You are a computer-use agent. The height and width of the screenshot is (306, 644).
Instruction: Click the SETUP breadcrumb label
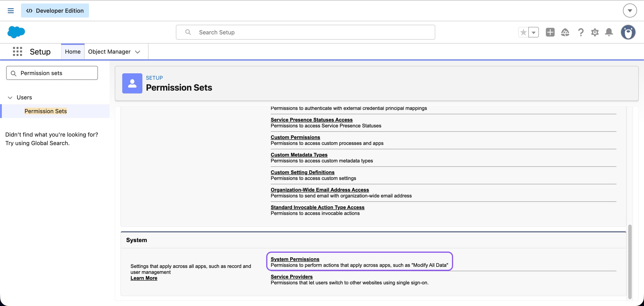[154, 78]
